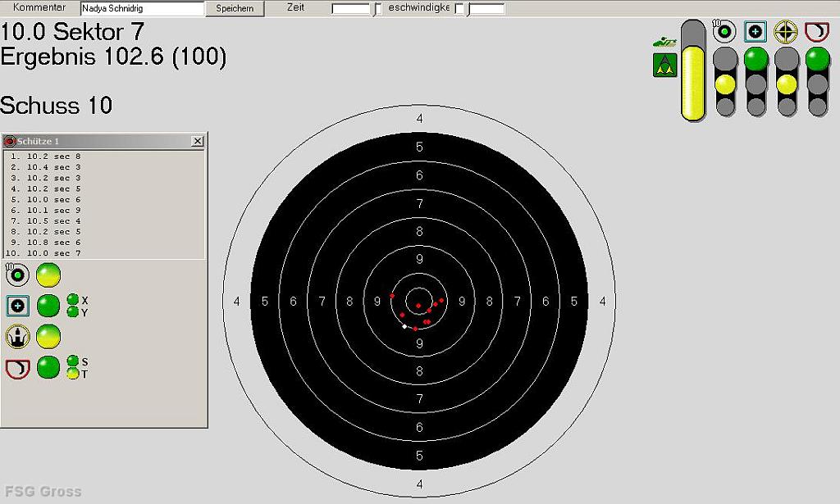Screen dimensions: 840x504
Task: Click the '10.0 Sektor 7' text
Action: pyautogui.click(x=72, y=32)
